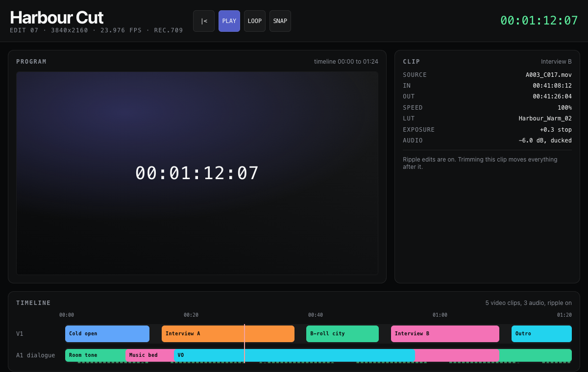Click the EXPOSURE value +0.3 stop
The width and height of the screenshot is (588, 372).
(x=556, y=130)
